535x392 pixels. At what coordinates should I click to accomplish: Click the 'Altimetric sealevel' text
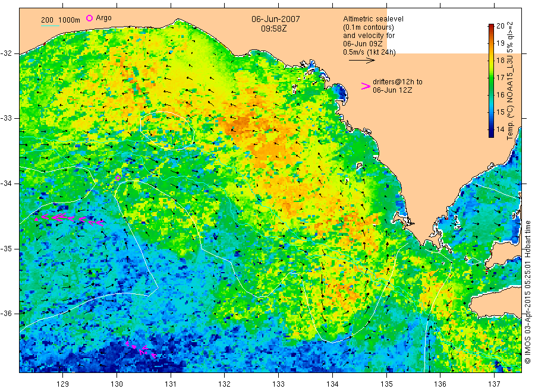point(373,19)
